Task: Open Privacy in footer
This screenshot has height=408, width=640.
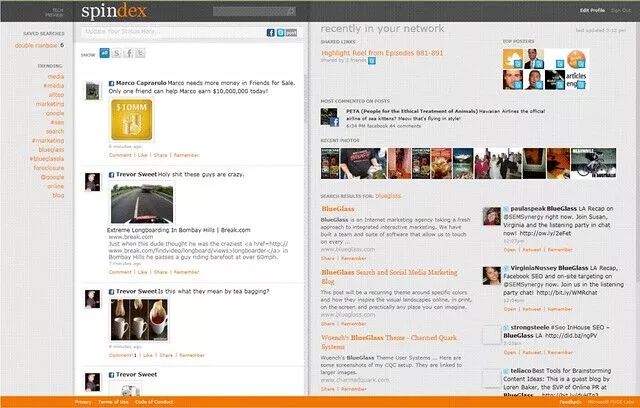Action: pyautogui.click(x=83, y=402)
